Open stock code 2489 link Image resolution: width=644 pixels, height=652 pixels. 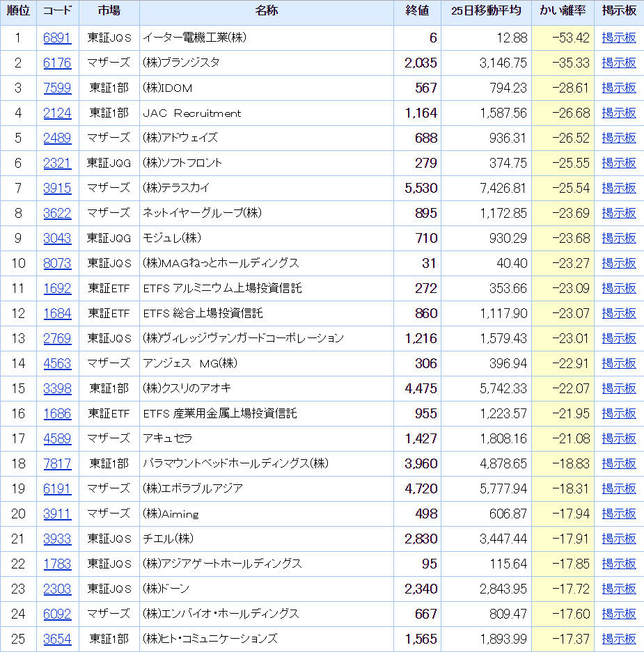coord(57,138)
